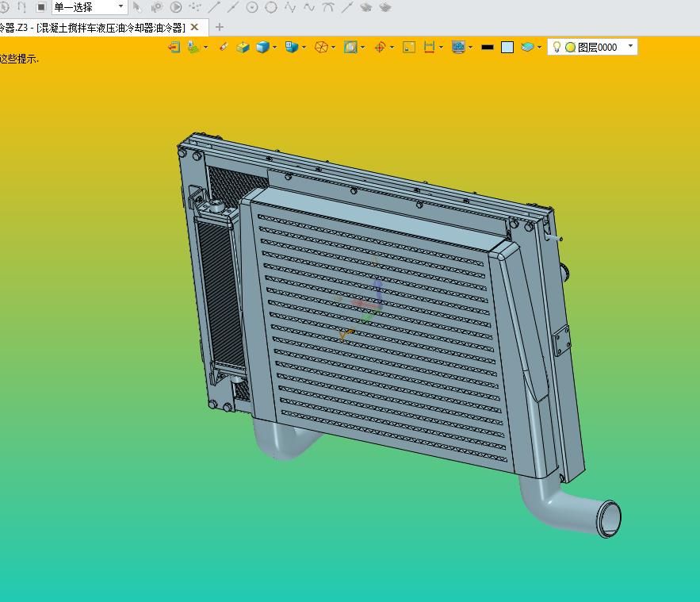The image size is (700, 602).
Task: Expand the shaded cube display mode dropdown
Action: pyautogui.click(x=274, y=47)
